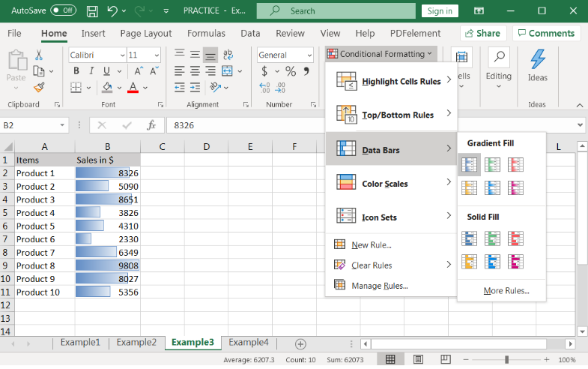Click the Undo arrow icon
This screenshot has width=588, height=369.
click(112, 11)
